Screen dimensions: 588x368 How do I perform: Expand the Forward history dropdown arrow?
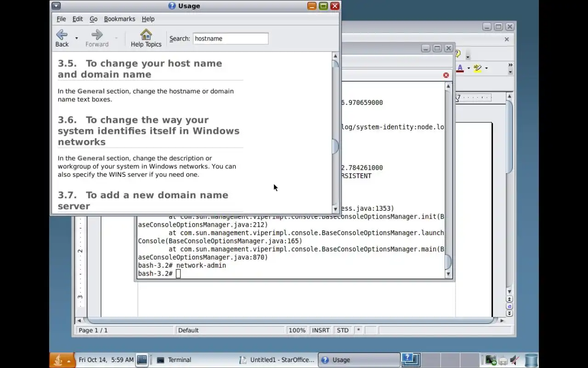pyautogui.click(x=116, y=38)
